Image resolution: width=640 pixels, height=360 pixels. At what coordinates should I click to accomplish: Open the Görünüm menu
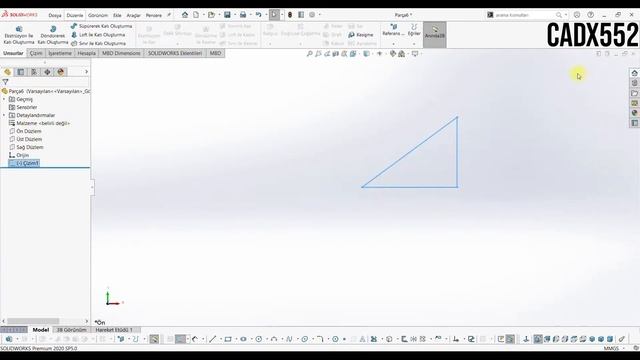(x=98, y=15)
